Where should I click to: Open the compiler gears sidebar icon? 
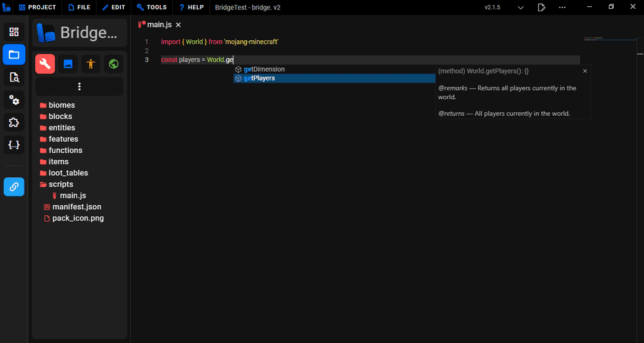14,100
